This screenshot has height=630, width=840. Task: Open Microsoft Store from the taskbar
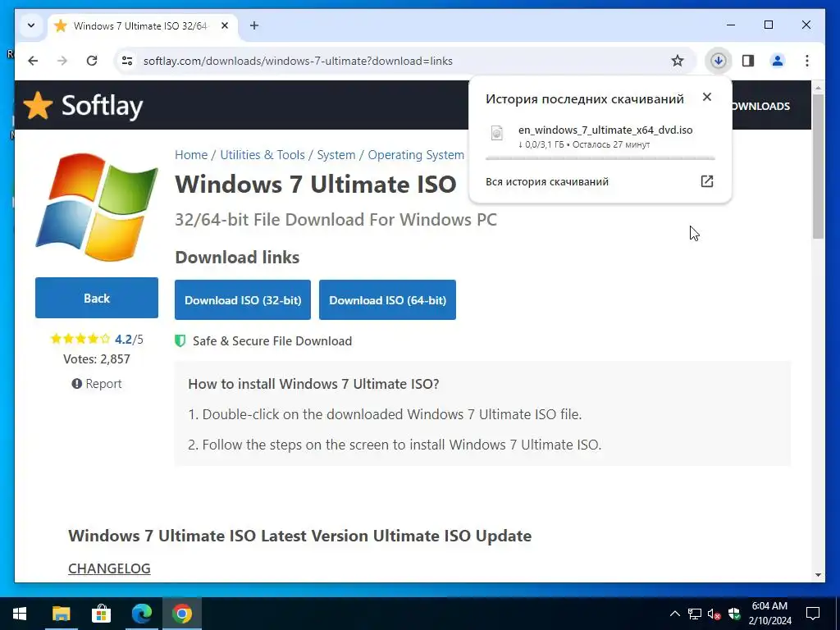coord(101,614)
